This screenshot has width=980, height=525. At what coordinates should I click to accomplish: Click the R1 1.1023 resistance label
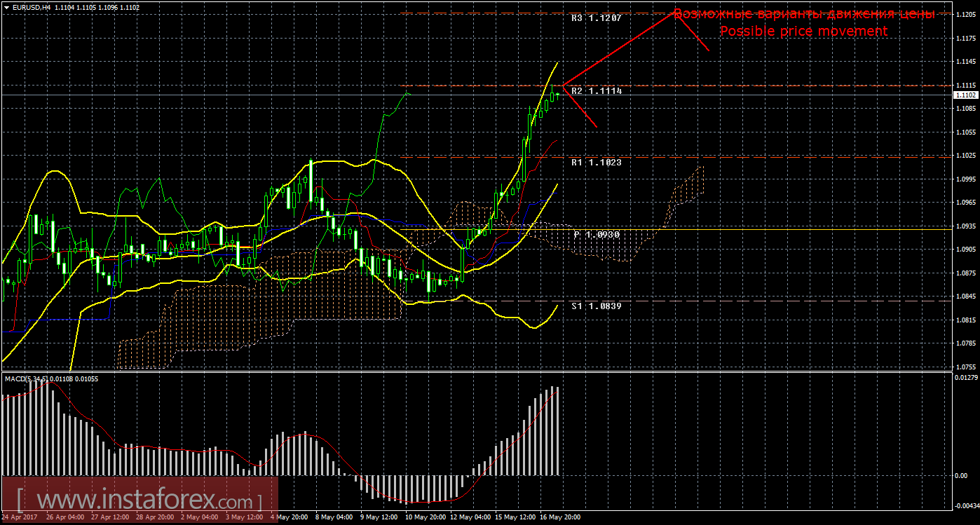point(596,163)
